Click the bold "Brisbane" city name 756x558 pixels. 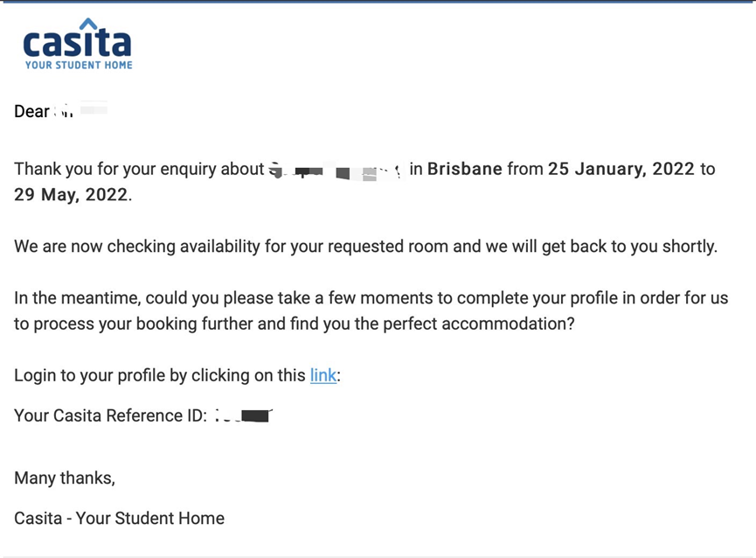(x=465, y=169)
